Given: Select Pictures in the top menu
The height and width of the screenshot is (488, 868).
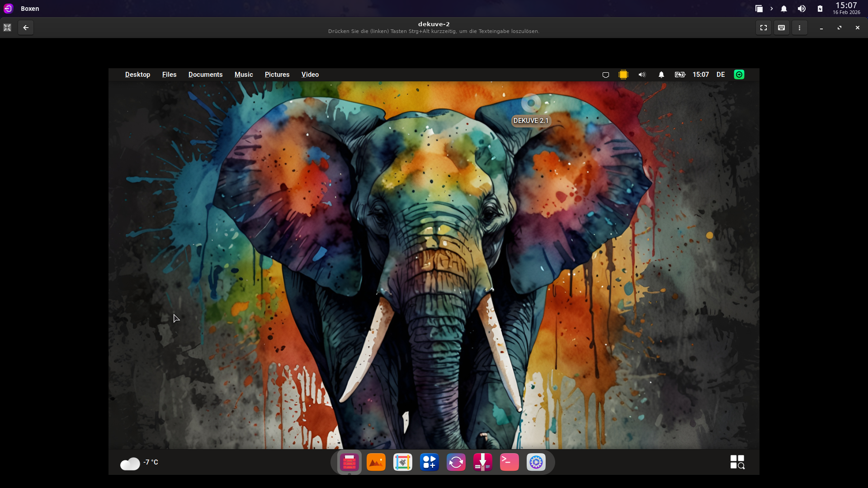Looking at the screenshot, I should click(x=277, y=75).
